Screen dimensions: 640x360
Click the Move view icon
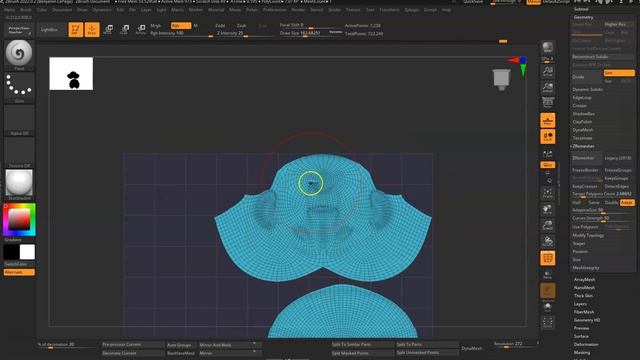pyautogui.click(x=547, y=209)
